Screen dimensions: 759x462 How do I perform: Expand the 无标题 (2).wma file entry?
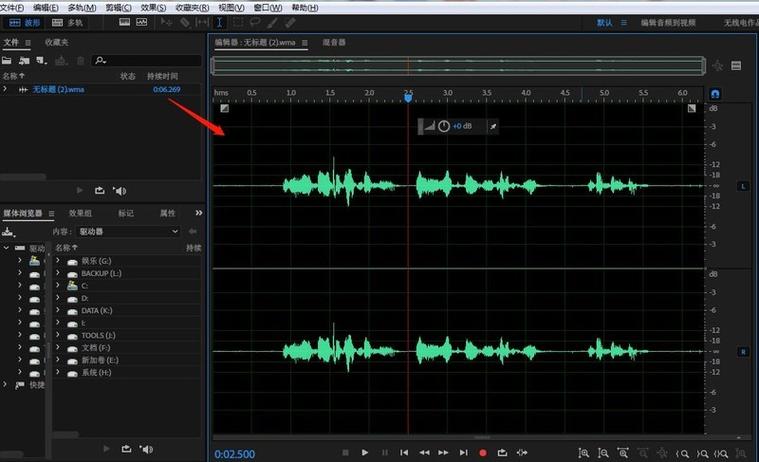click(5, 89)
